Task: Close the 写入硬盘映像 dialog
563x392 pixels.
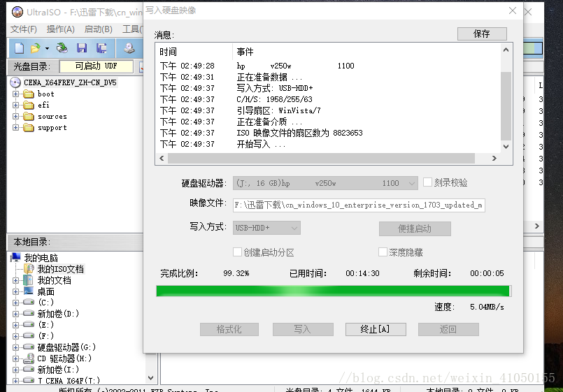Action: click(513, 10)
